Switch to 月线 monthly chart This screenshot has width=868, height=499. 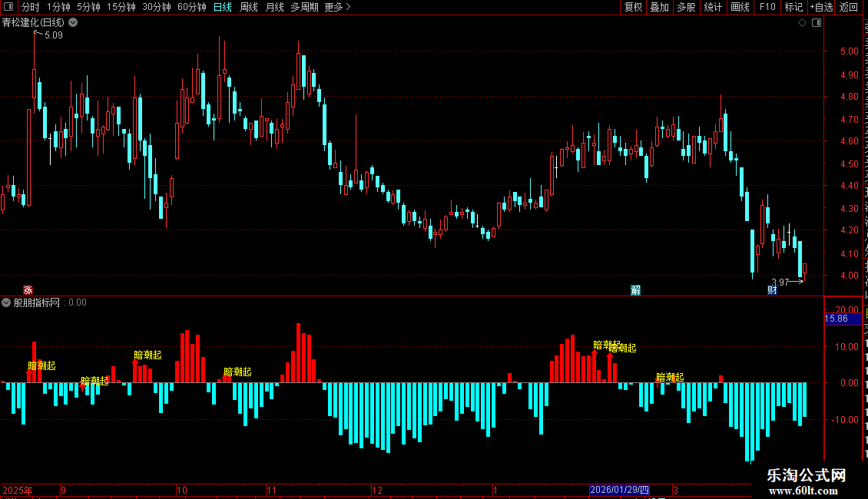pos(274,7)
